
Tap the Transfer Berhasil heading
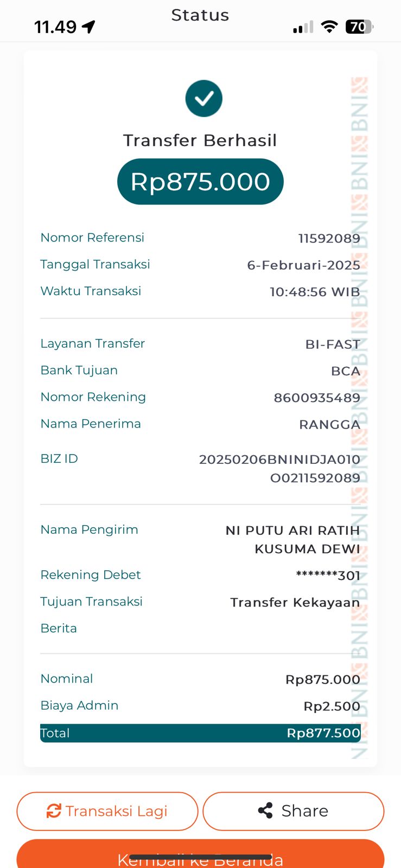[x=200, y=141]
